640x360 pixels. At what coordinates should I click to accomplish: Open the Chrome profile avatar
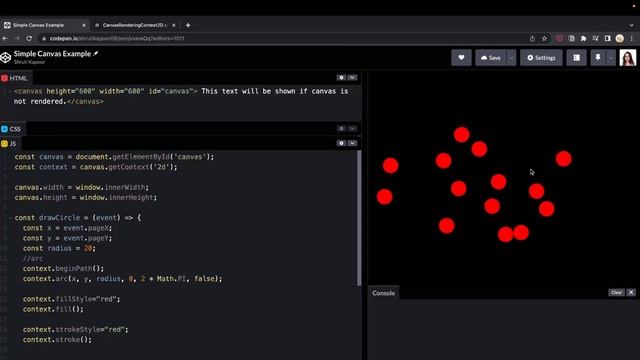tap(620, 38)
